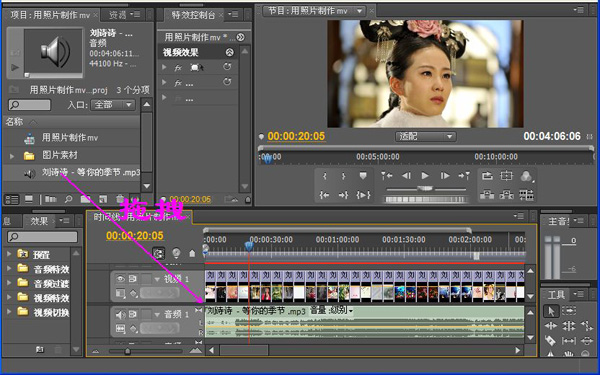Select the Razor tool
Image resolution: width=600 pixels, height=375 pixels.
pyautogui.click(x=551, y=340)
